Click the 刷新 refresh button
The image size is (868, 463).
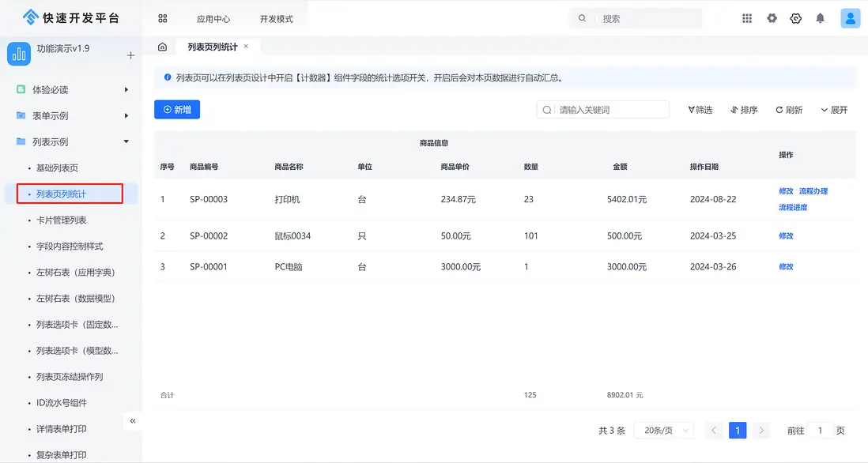click(x=789, y=110)
